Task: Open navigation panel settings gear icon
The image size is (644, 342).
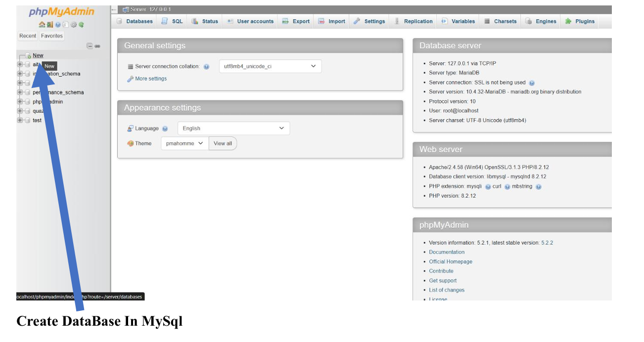Action: pyautogui.click(x=73, y=24)
